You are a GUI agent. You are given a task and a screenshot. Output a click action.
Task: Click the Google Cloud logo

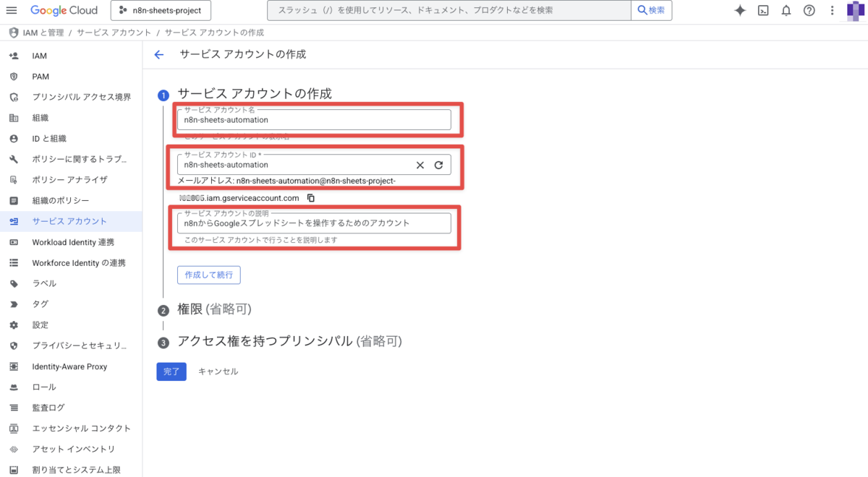pos(64,10)
